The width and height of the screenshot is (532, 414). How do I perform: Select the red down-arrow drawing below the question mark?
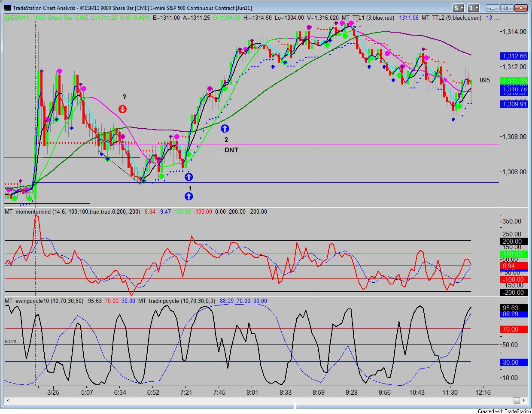(x=123, y=109)
